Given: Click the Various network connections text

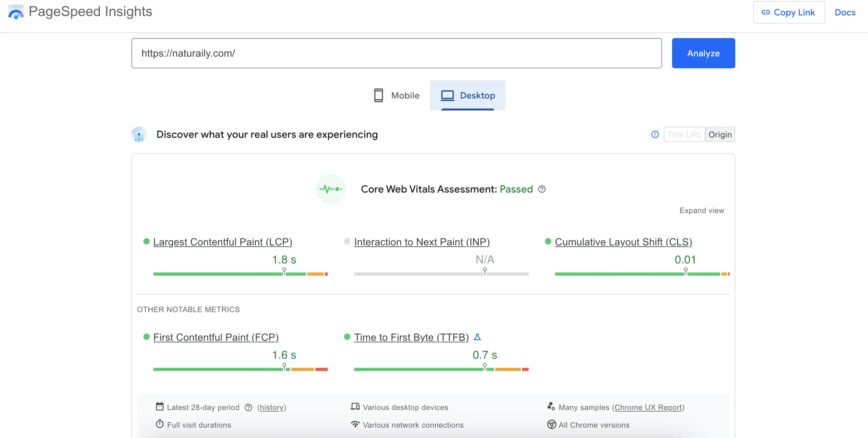Looking at the screenshot, I should click(413, 425).
